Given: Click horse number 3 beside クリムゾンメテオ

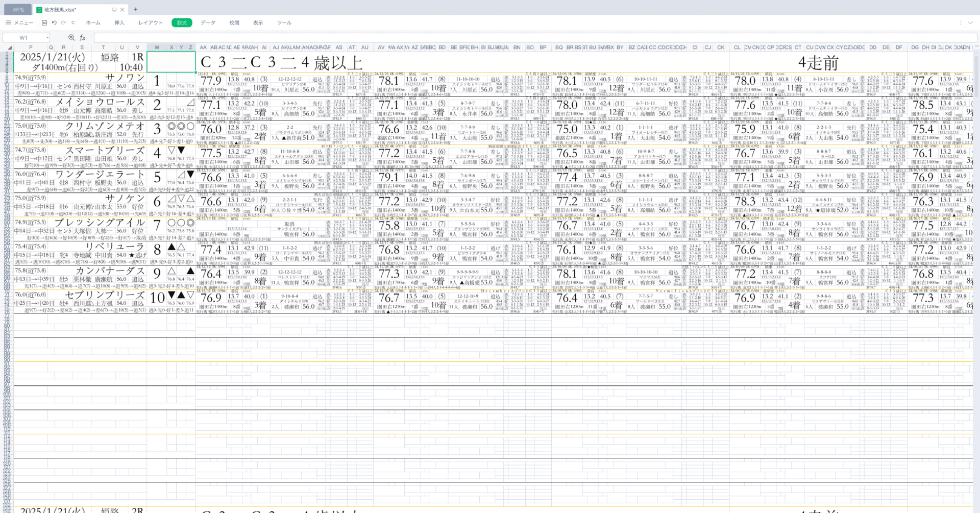Looking at the screenshot, I should coord(157,129).
